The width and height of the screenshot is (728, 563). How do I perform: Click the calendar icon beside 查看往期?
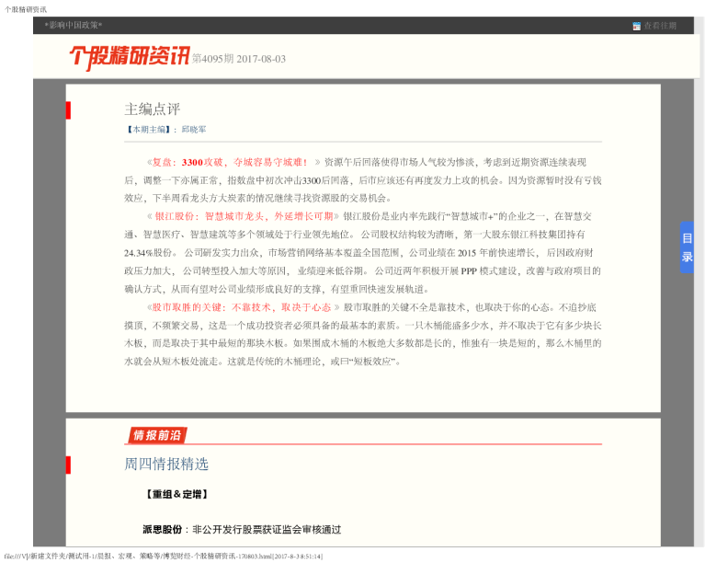point(636,26)
